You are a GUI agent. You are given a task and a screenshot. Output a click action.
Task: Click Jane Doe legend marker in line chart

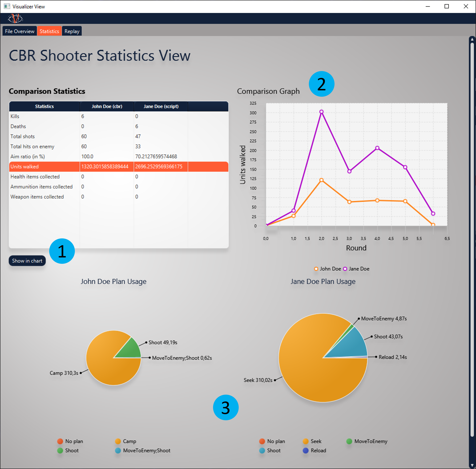[x=345, y=269]
